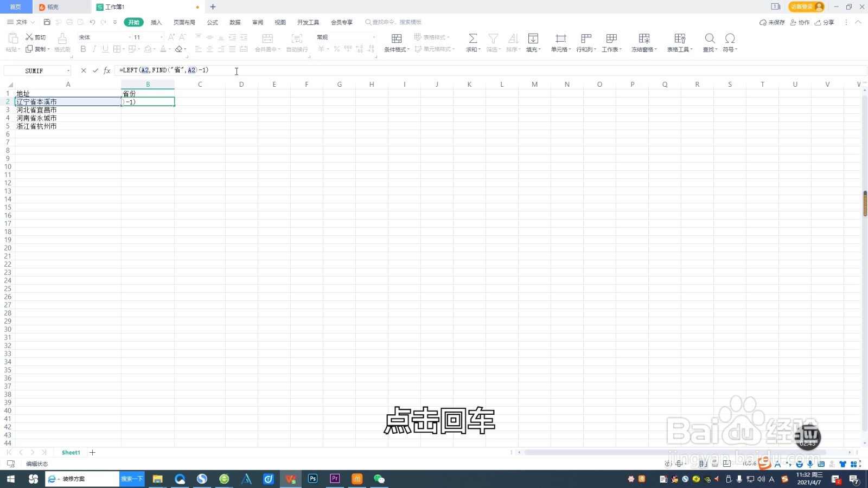Click cell A5 with 浙江省杭州市
This screenshot has height=488, width=868.
[68, 126]
